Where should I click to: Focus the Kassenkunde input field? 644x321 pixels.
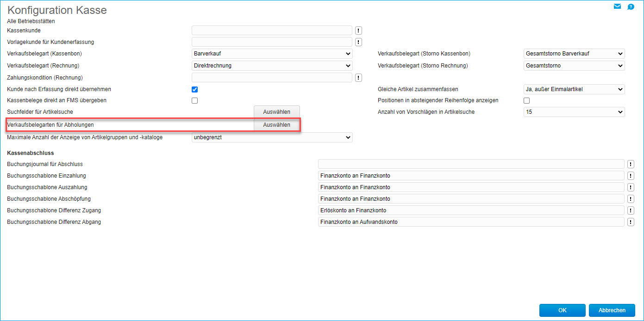pyautogui.click(x=272, y=31)
